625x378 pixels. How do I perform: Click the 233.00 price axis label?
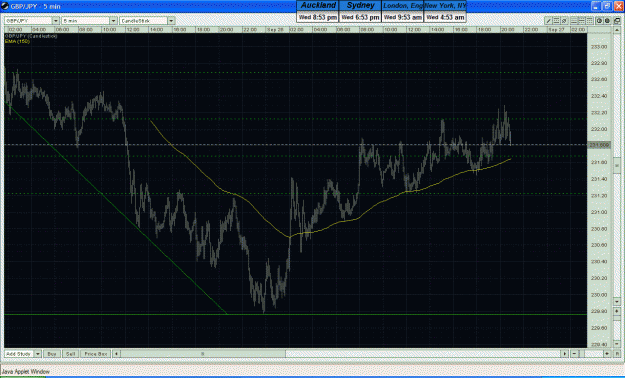click(x=599, y=47)
